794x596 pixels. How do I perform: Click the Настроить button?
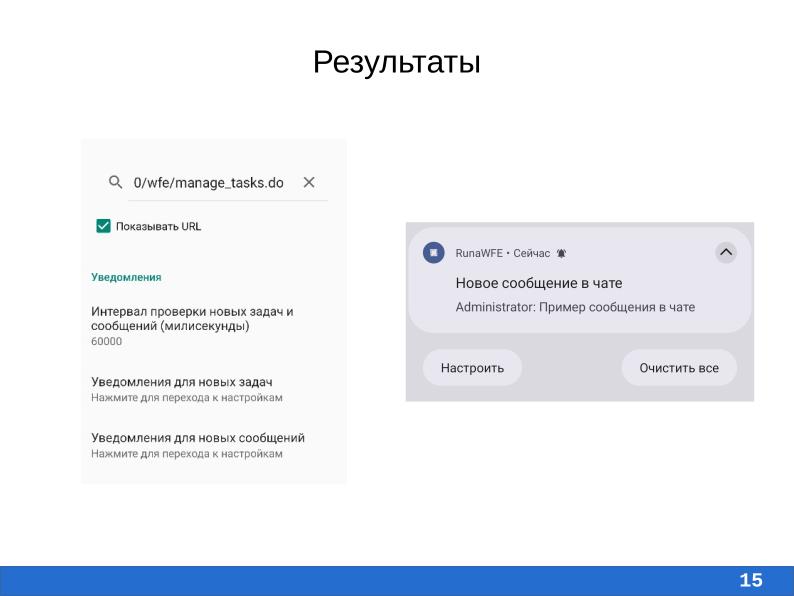(472, 368)
